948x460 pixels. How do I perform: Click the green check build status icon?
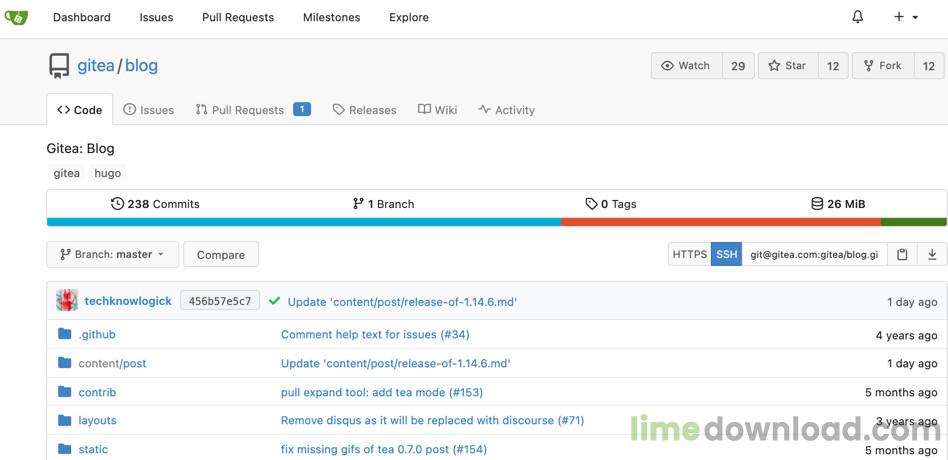[x=274, y=300]
